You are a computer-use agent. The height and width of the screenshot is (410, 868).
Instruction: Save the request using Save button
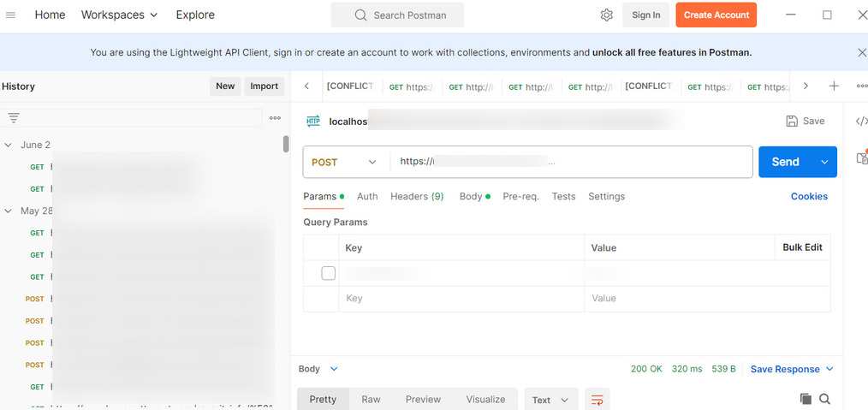[806, 122]
